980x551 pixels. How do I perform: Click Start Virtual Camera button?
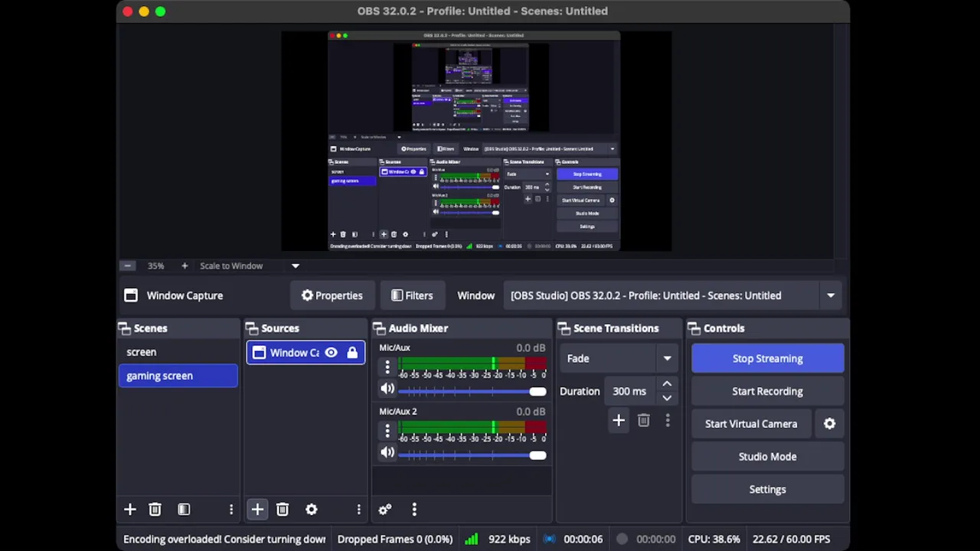[x=751, y=424]
